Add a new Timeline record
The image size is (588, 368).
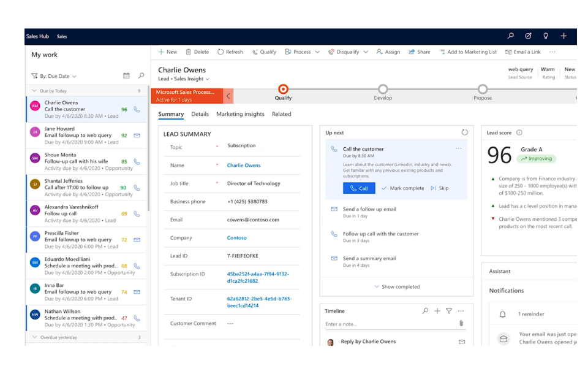[x=437, y=311]
